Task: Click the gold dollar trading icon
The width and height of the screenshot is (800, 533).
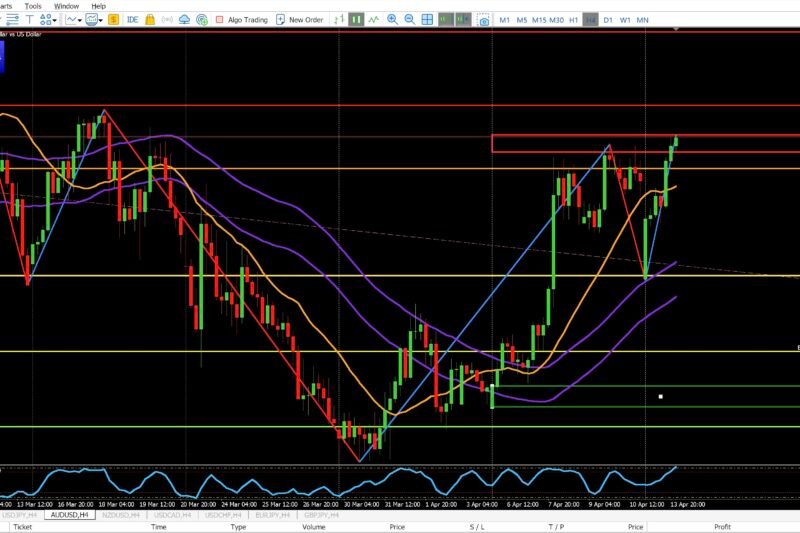Action: point(113,20)
